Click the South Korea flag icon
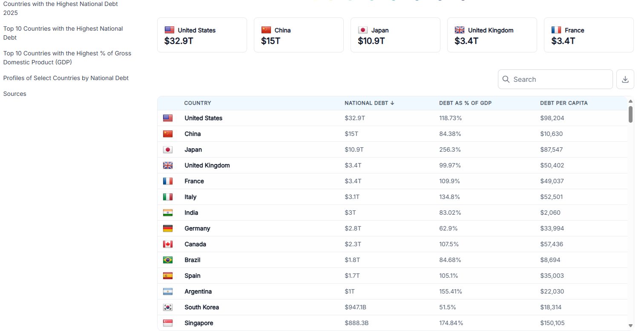Image resolution: width=644 pixels, height=331 pixels. pyautogui.click(x=168, y=307)
